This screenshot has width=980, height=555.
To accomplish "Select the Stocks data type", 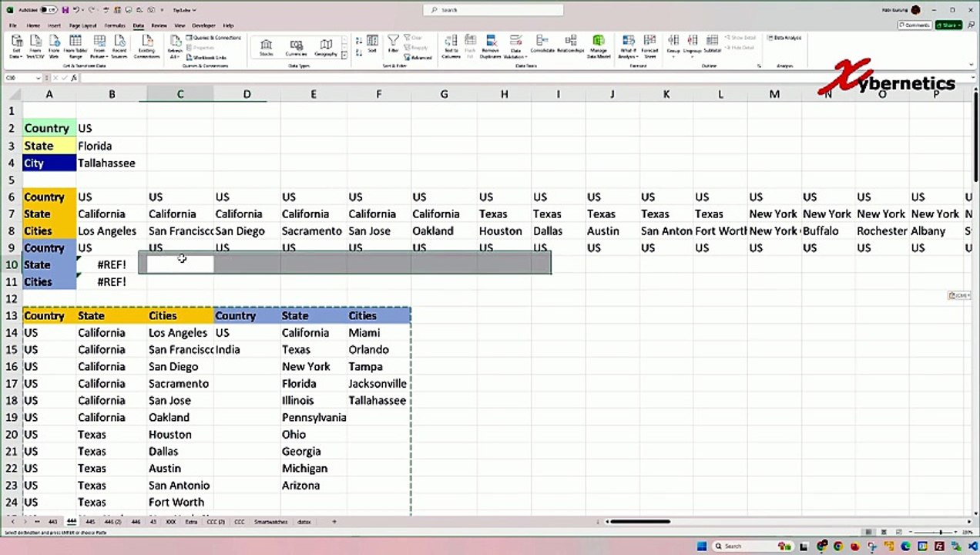I will coord(267,48).
